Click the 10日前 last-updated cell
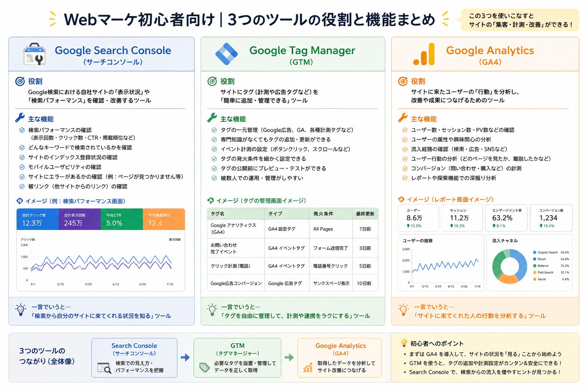588x392 pixels. 364,284
